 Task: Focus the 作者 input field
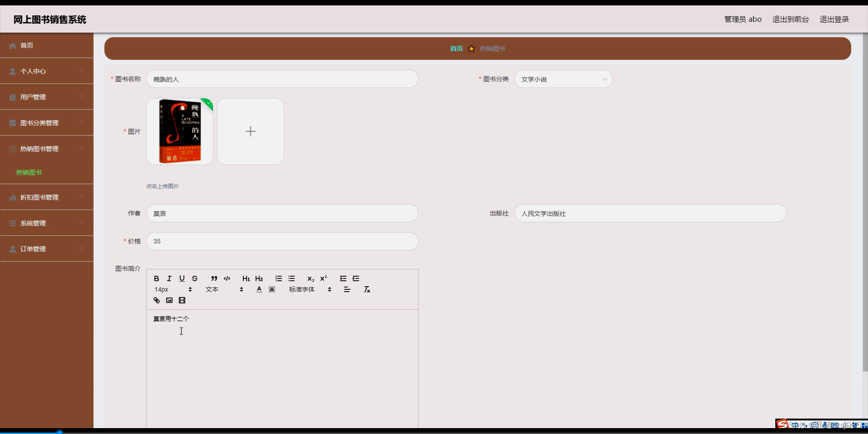282,213
